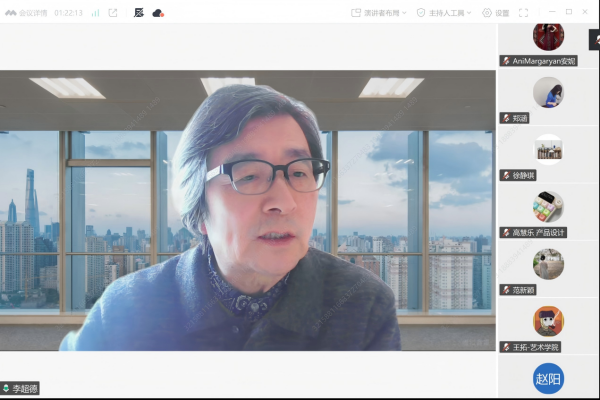600x400 pixels.
Task: Select 赵阳 blue avatar tile
Action: point(548,379)
